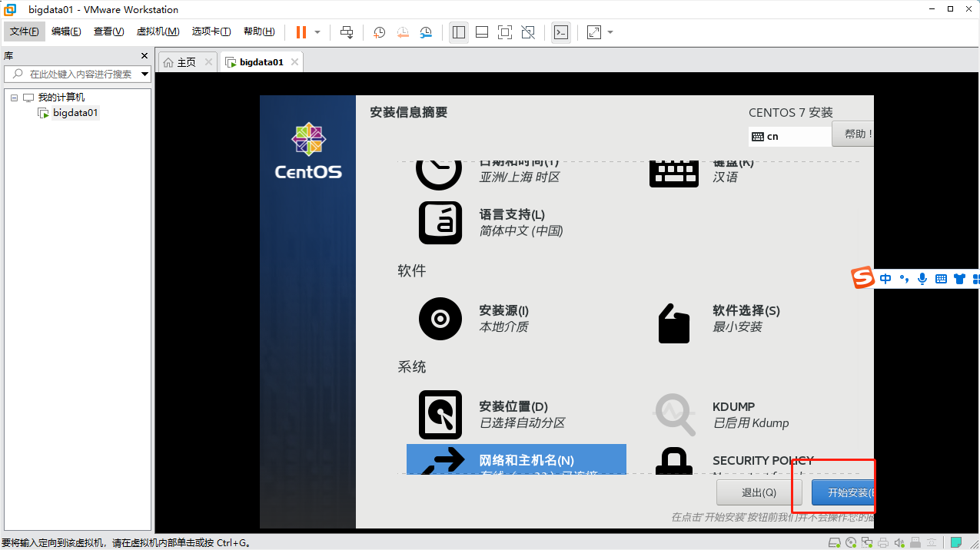Image resolution: width=980 pixels, height=550 pixels.
Task: Click Sogou voice input microphone icon
Action: (922, 279)
